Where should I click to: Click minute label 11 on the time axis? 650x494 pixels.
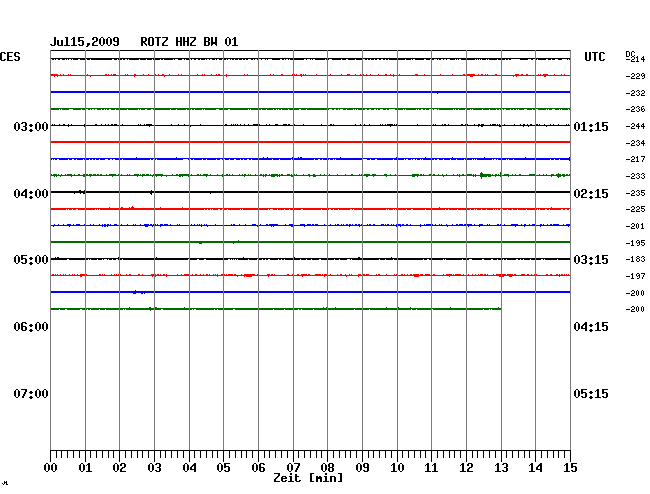[431, 468]
